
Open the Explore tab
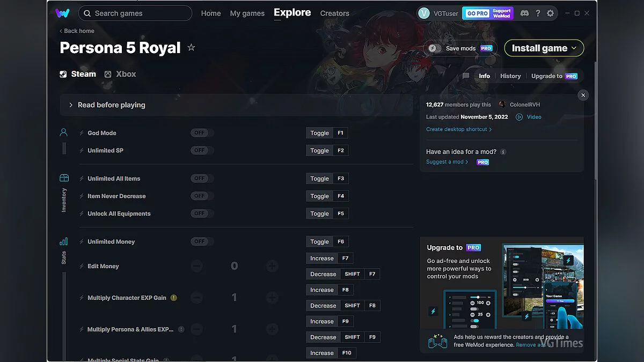[292, 12]
